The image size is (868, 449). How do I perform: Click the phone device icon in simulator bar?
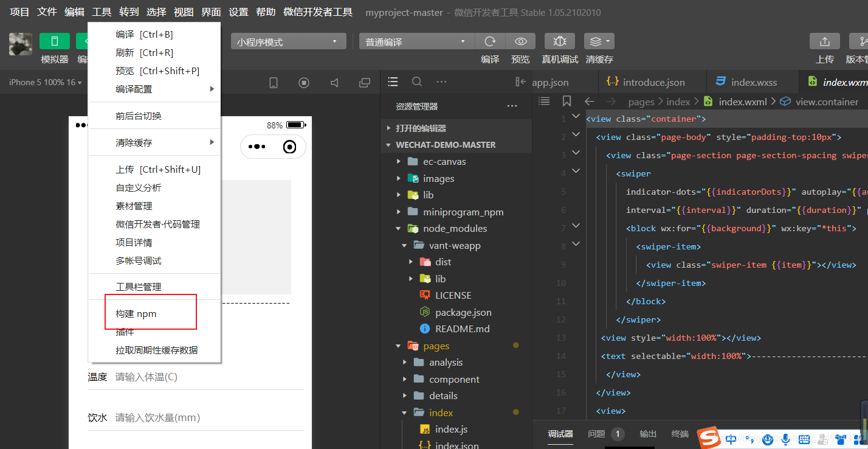(274, 83)
